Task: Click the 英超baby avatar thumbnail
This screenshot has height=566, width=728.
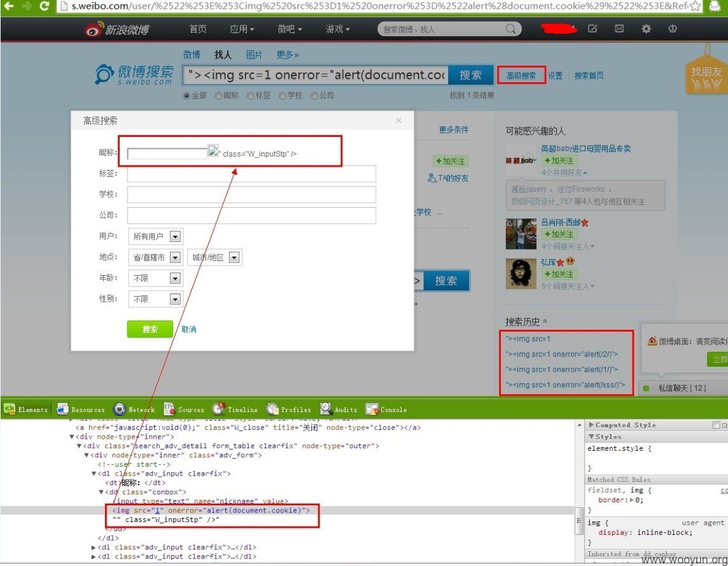Action: click(521, 160)
